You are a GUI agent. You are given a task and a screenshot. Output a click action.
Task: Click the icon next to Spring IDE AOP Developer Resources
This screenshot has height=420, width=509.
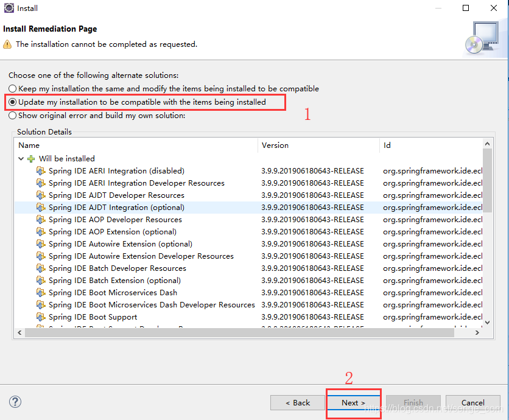(x=41, y=219)
